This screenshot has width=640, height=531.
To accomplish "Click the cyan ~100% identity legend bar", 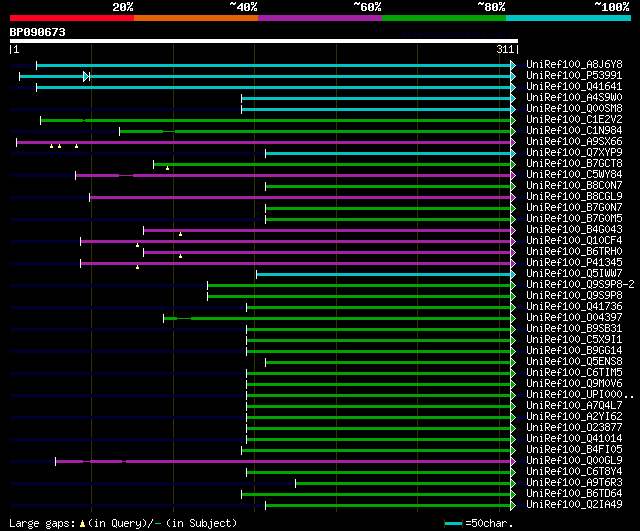I will tap(569, 18).
